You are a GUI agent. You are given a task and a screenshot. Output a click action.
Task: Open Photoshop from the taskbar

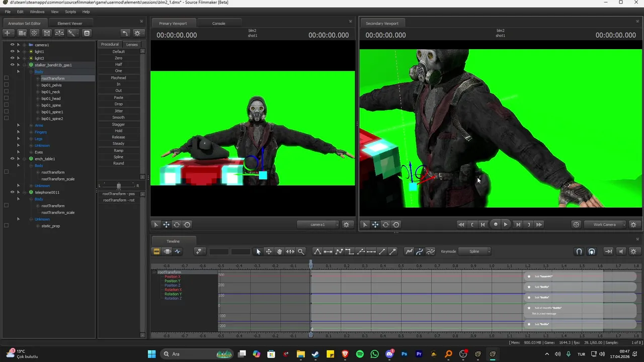pos(404,354)
